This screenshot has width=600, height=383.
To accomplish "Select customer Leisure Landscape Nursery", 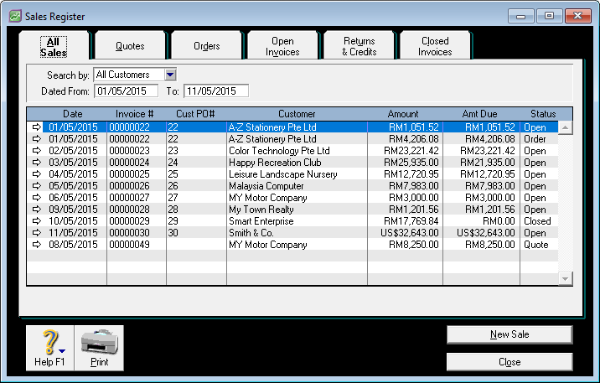I will 283,174.
